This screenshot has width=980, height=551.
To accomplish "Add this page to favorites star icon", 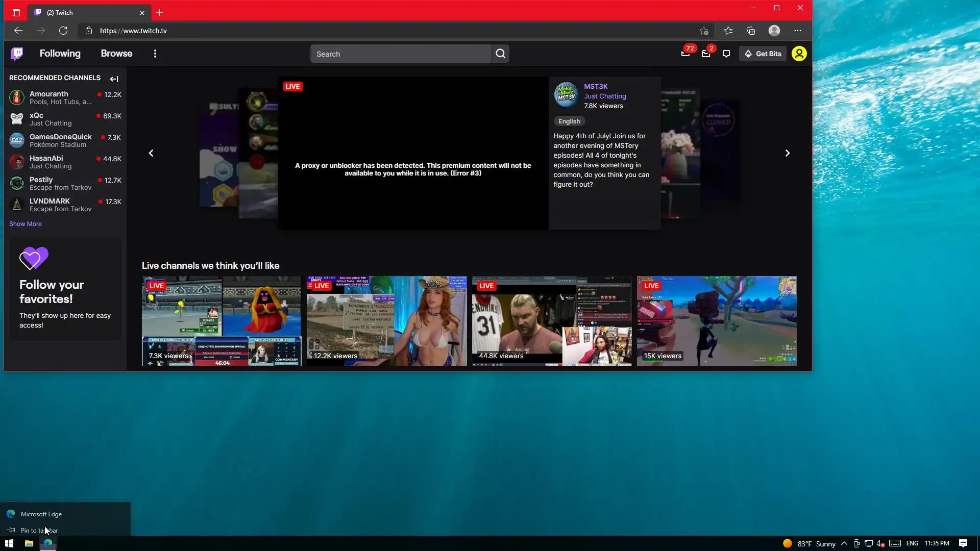I will [704, 31].
